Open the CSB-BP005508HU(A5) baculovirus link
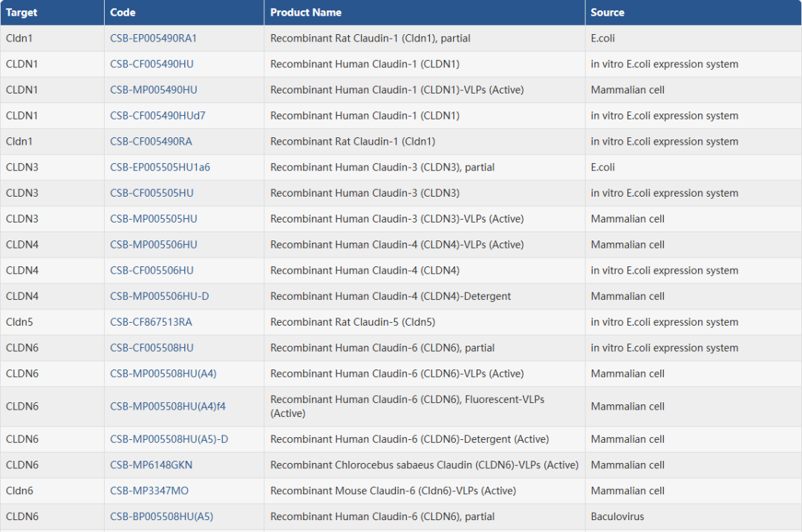This screenshot has width=802, height=532. click(161, 517)
